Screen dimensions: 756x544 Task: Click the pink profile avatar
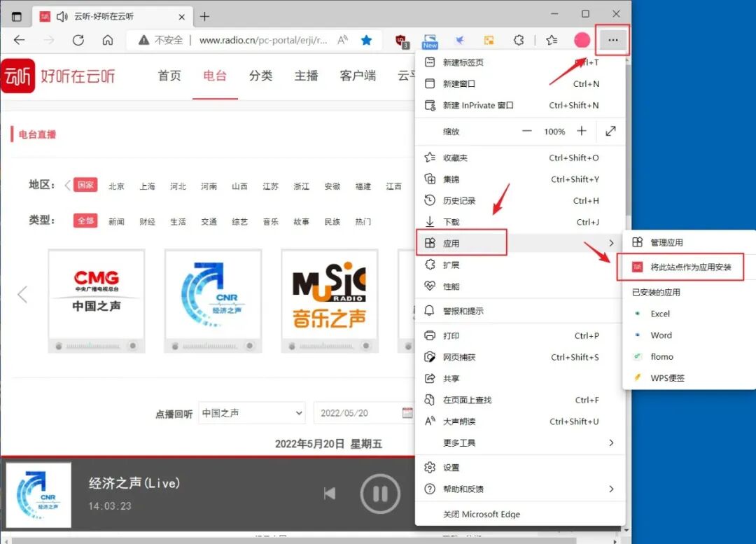point(582,40)
